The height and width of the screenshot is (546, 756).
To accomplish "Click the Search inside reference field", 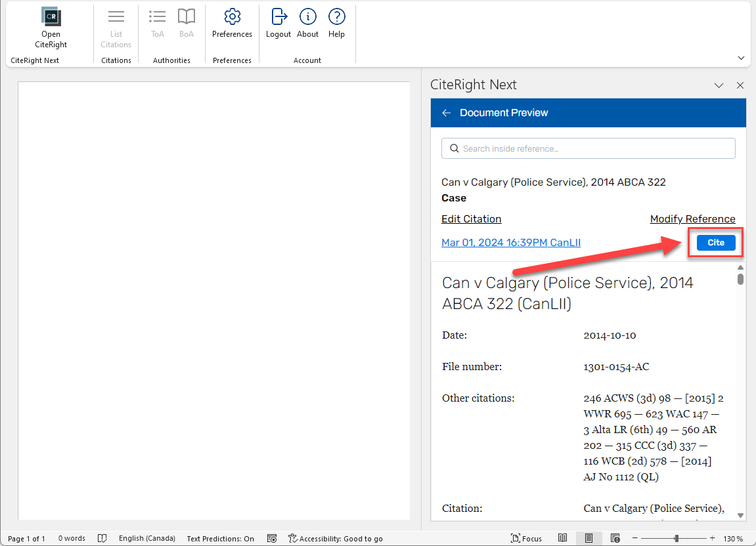I will (589, 148).
